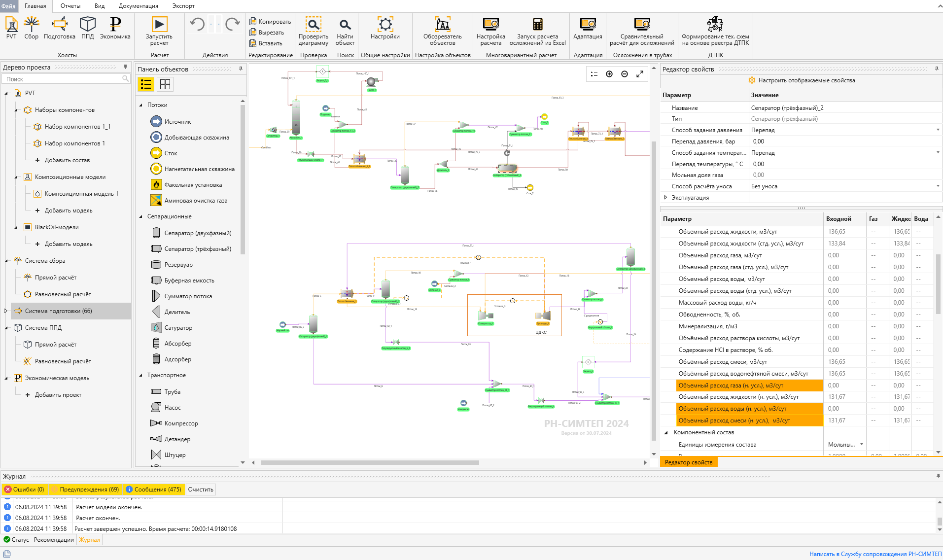
Task: Pin the Журнал panel
Action: [x=938, y=476]
